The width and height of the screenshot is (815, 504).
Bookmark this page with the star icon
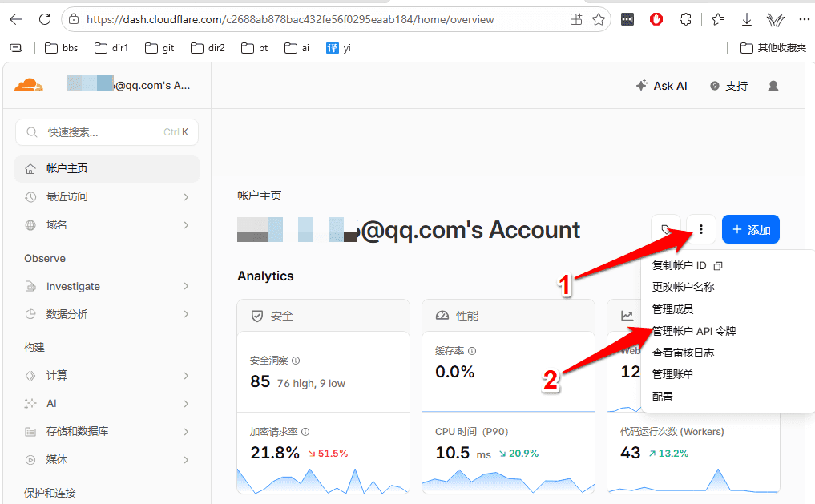pyautogui.click(x=599, y=20)
